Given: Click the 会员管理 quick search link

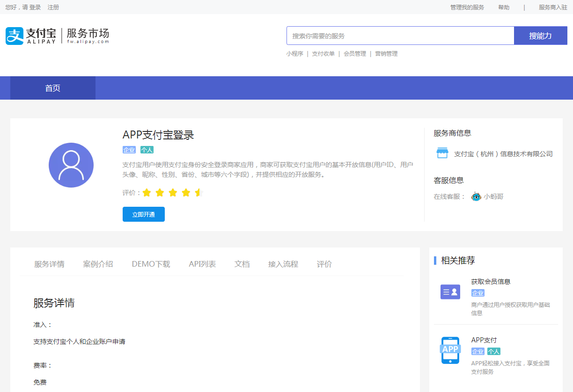Looking at the screenshot, I should click(x=355, y=54).
